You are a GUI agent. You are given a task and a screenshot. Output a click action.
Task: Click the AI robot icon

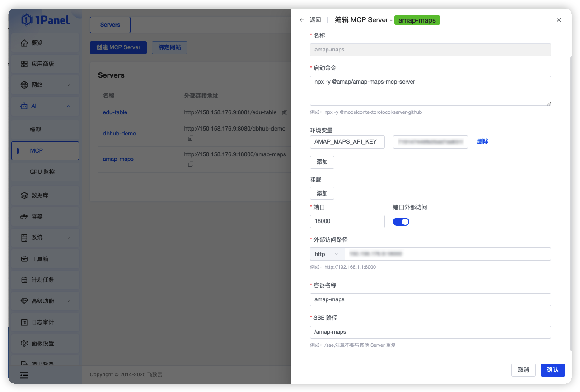click(24, 106)
